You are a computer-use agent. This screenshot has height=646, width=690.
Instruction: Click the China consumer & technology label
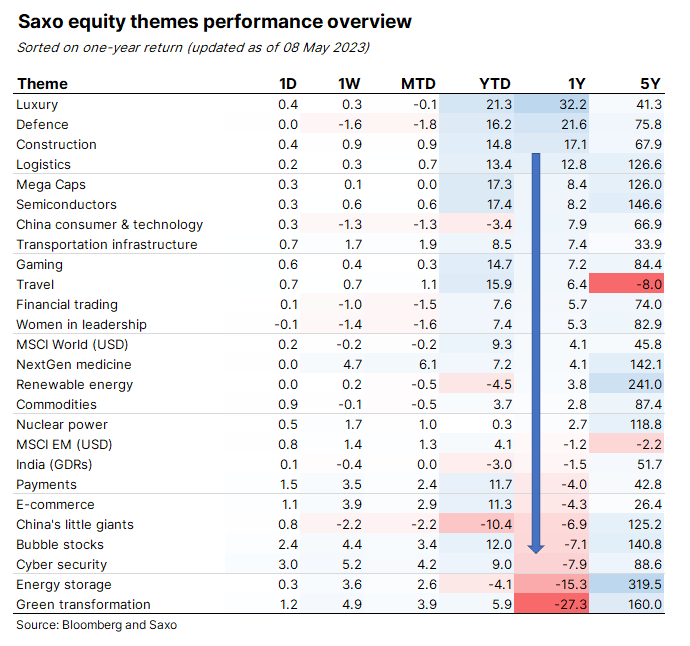[110, 224]
